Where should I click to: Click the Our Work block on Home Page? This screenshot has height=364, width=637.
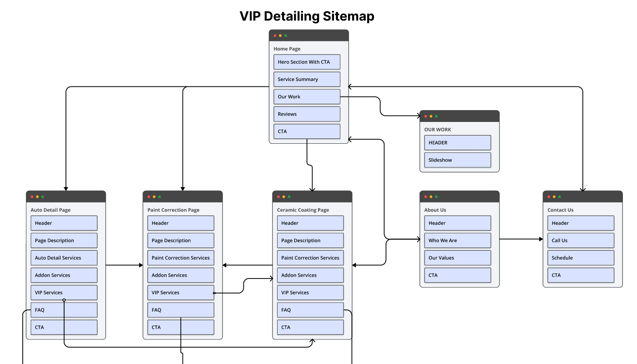click(x=307, y=96)
